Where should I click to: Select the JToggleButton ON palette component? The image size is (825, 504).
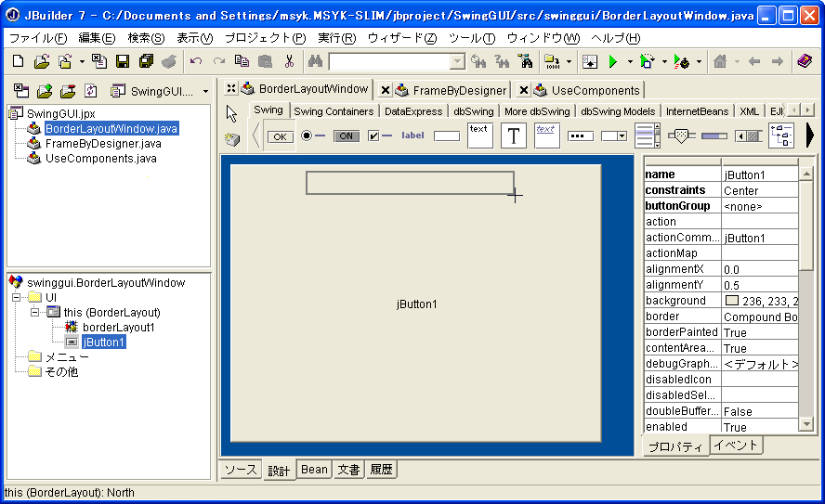(x=347, y=136)
